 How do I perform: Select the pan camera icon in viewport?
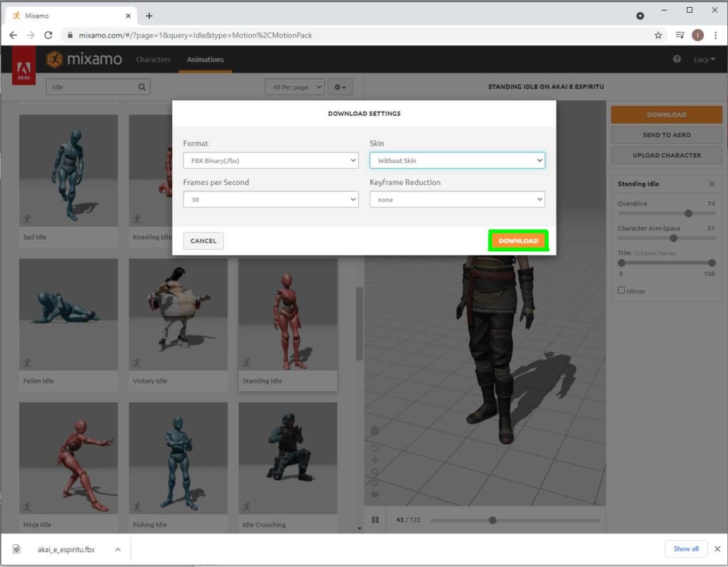pyautogui.click(x=375, y=460)
